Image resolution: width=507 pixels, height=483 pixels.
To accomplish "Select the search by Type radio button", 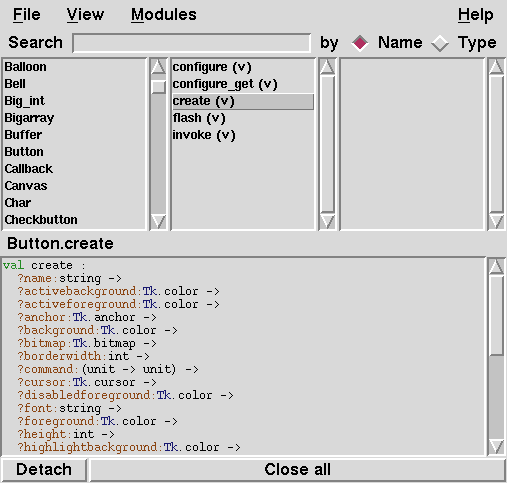I will (x=440, y=43).
